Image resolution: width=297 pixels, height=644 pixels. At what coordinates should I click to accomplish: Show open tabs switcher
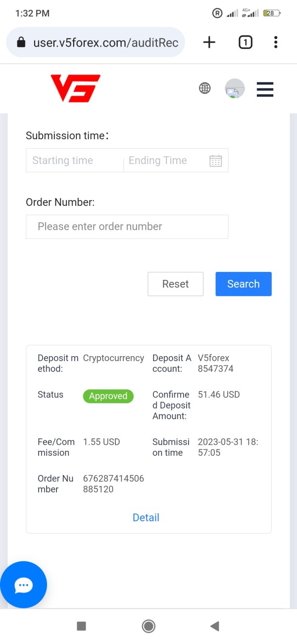(245, 43)
